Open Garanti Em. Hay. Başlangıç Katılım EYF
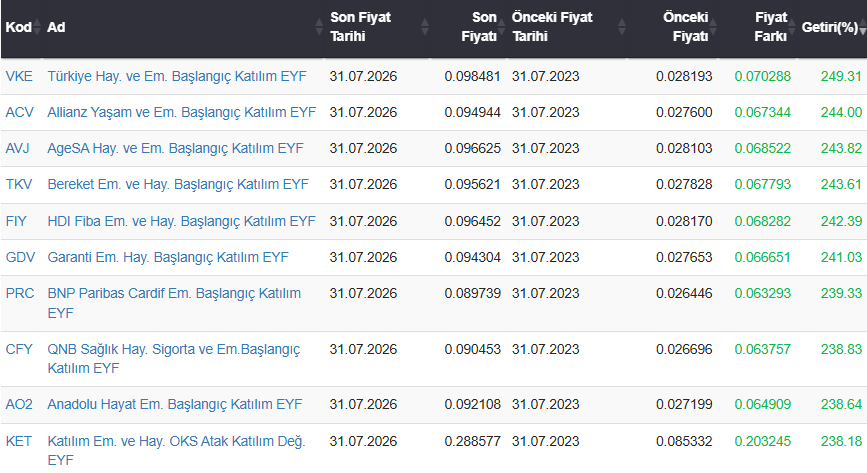867x473 pixels. 168,257
